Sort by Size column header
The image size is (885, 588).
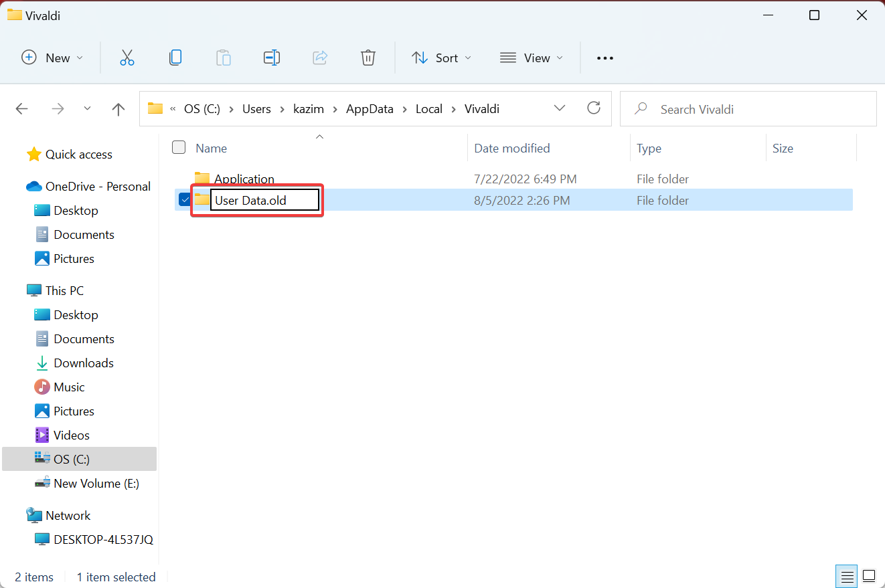pos(783,148)
